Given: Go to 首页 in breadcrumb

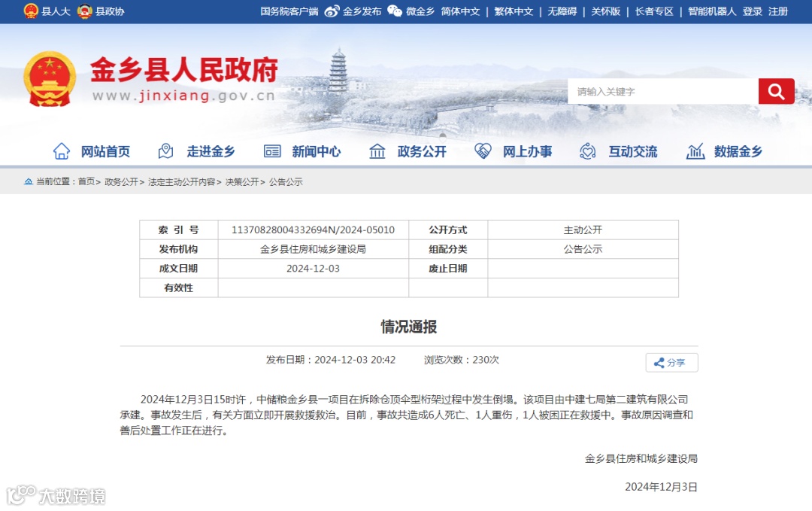Looking at the screenshot, I should click(x=86, y=181).
